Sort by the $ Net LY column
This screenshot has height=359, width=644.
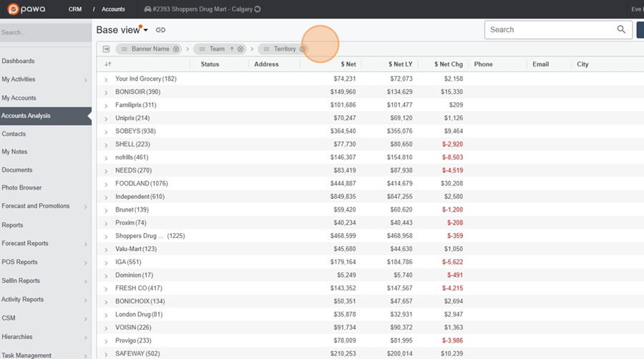401,64
